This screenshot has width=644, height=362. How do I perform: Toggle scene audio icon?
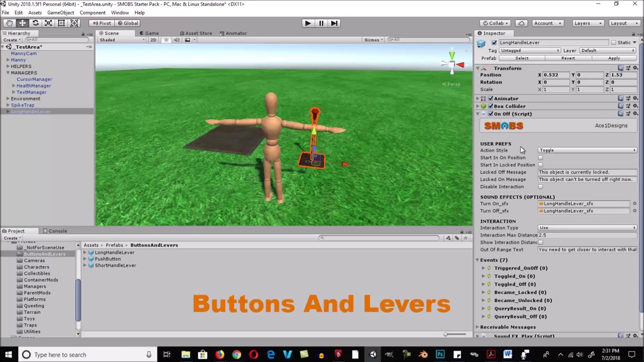click(x=177, y=40)
